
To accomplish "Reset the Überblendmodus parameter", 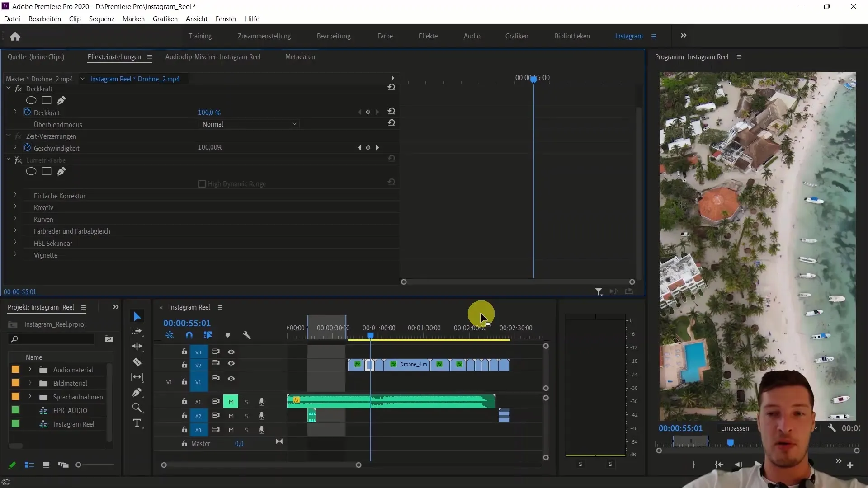I will coord(392,123).
